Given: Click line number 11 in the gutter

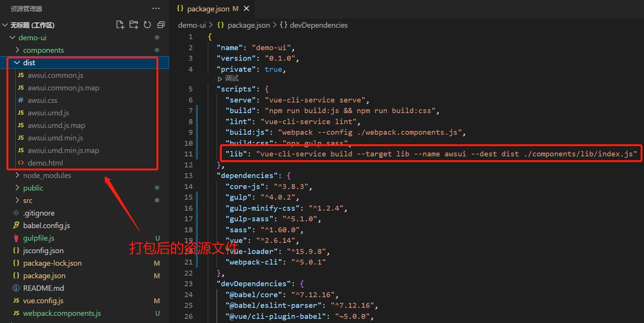Looking at the screenshot, I should pyautogui.click(x=188, y=154).
